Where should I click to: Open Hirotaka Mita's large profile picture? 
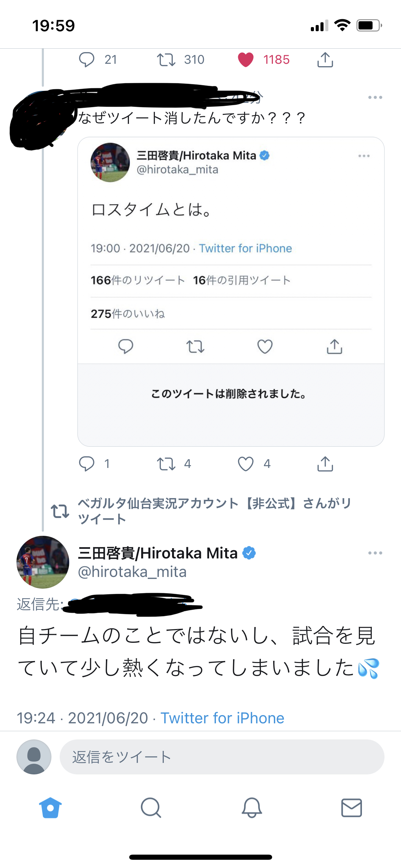coord(43,562)
